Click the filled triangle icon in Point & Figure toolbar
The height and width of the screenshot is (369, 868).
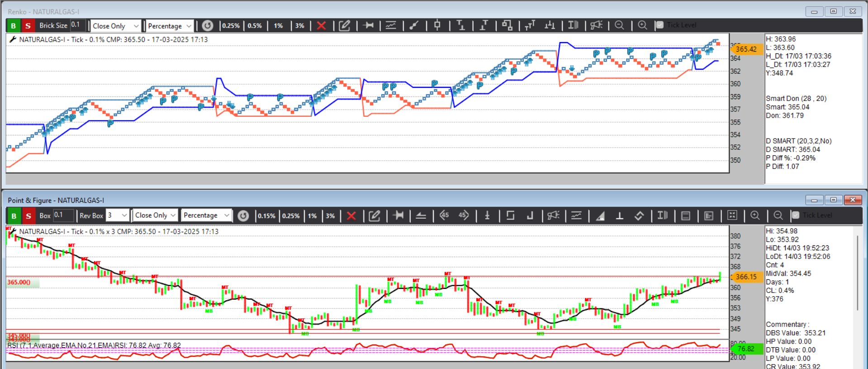click(x=600, y=216)
